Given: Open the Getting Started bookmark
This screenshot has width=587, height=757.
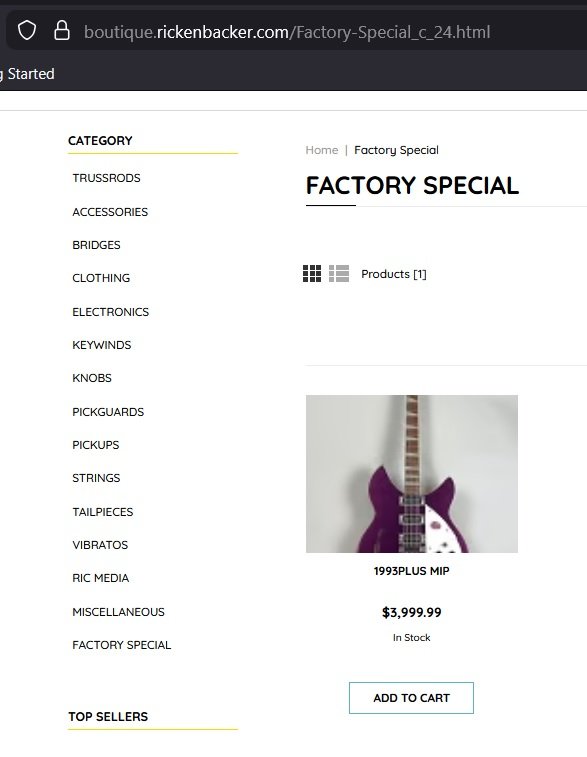Looking at the screenshot, I should (27, 74).
